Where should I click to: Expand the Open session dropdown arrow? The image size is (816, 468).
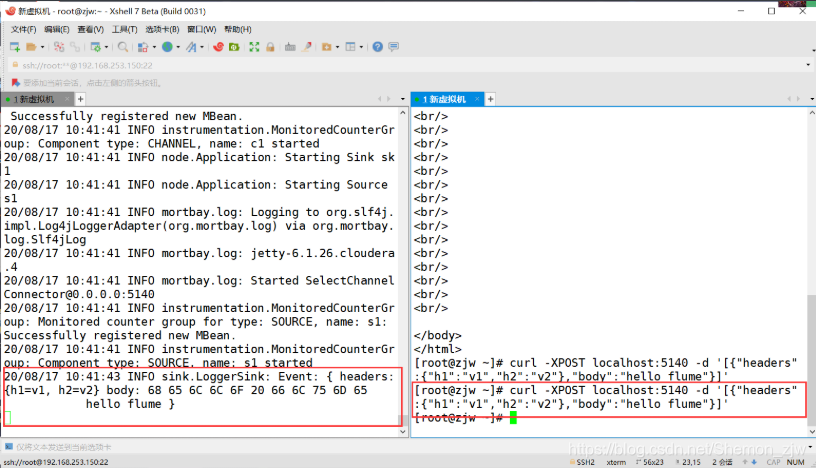(x=42, y=47)
